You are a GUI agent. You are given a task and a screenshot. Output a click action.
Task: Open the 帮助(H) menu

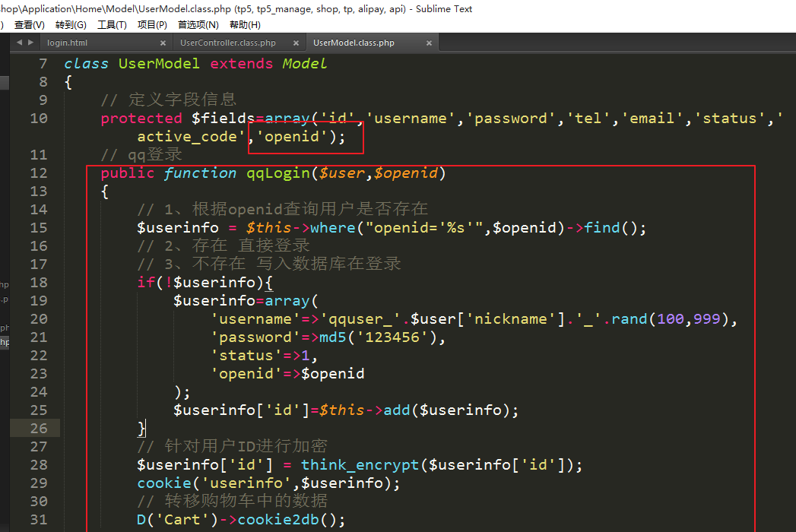click(x=245, y=25)
